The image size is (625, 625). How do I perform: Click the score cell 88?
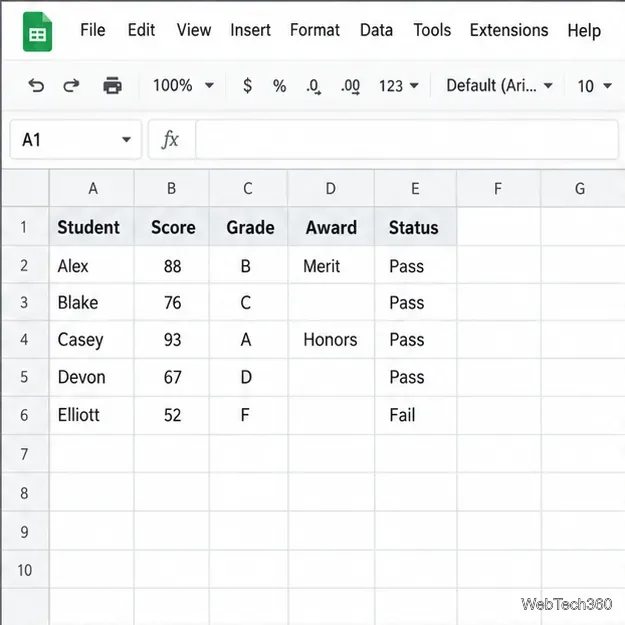(171, 265)
